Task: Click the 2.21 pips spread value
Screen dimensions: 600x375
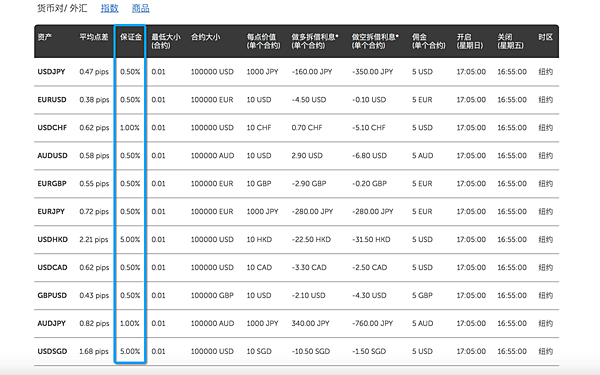Action: click(94, 239)
